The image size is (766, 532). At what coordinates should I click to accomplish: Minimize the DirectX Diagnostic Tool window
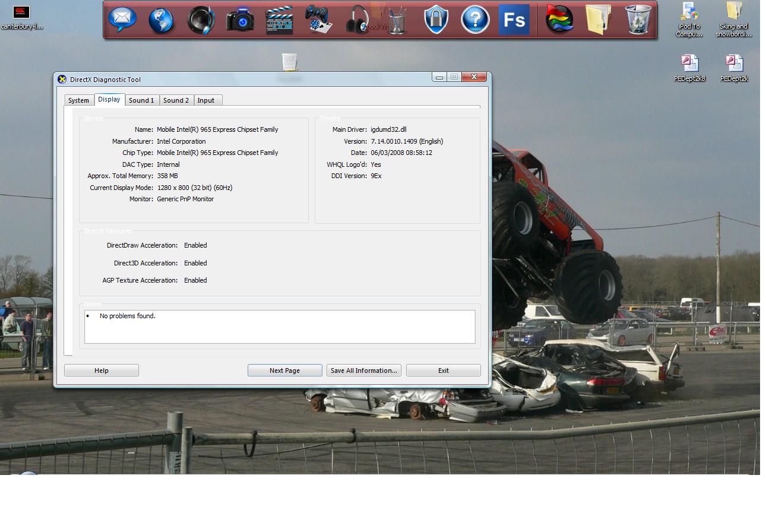click(x=439, y=77)
